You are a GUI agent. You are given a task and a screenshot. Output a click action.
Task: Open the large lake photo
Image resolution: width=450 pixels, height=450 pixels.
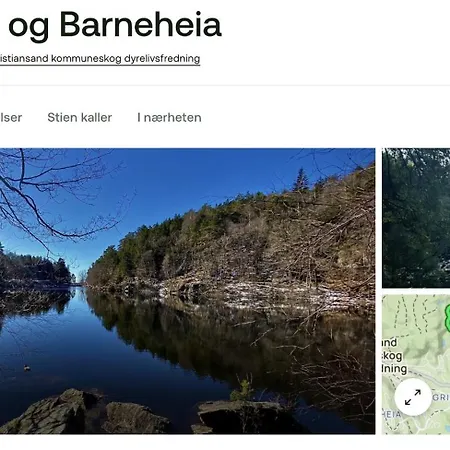click(x=187, y=291)
